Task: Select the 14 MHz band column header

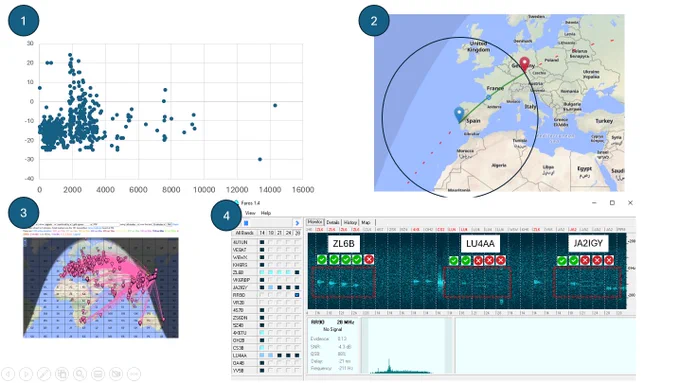Action: tap(262, 233)
